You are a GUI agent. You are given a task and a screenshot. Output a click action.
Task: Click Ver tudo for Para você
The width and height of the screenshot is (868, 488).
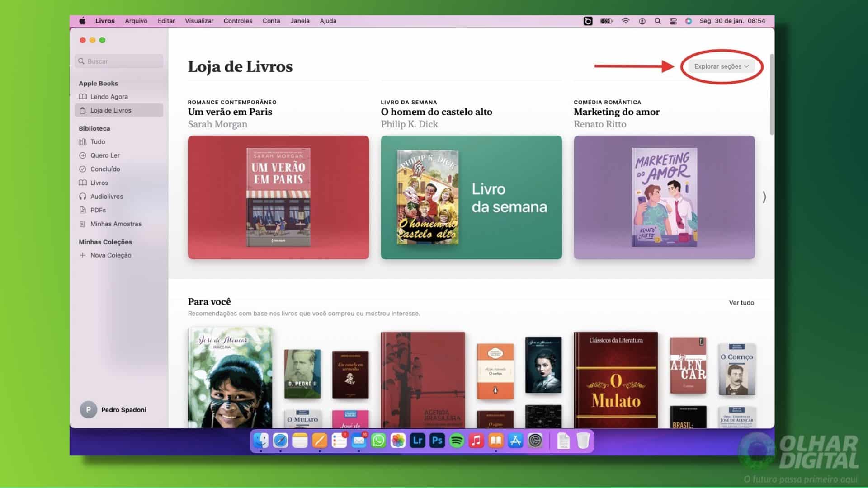coord(741,303)
